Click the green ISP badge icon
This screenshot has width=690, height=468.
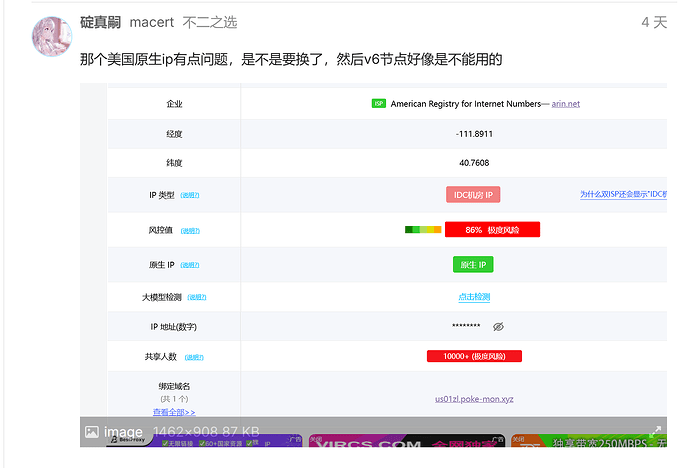(378, 103)
